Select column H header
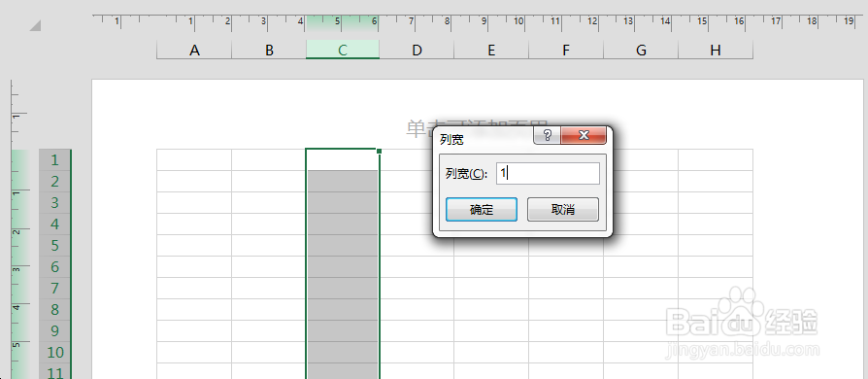 click(x=716, y=50)
